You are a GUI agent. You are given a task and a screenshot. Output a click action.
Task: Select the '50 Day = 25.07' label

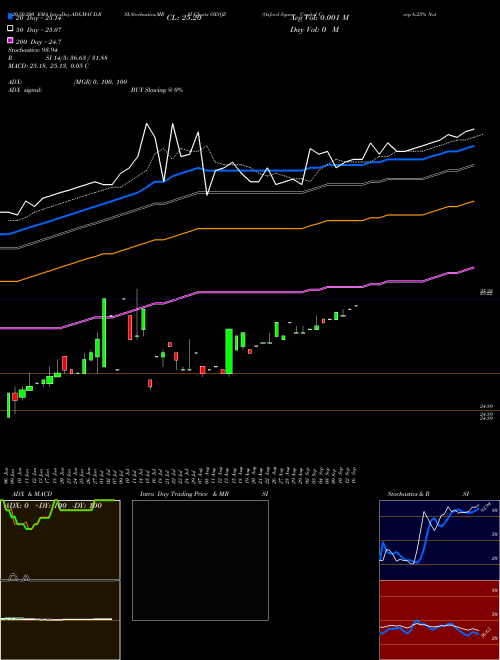click(38, 30)
